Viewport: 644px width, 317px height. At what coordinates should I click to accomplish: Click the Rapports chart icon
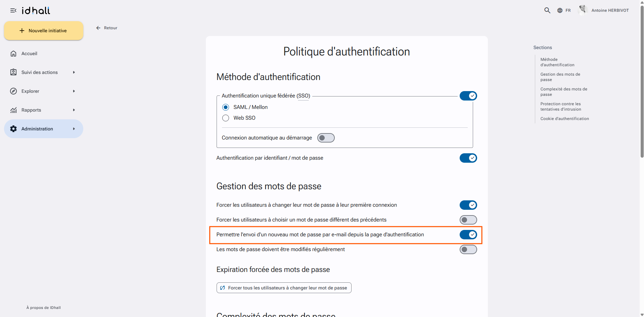13,110
